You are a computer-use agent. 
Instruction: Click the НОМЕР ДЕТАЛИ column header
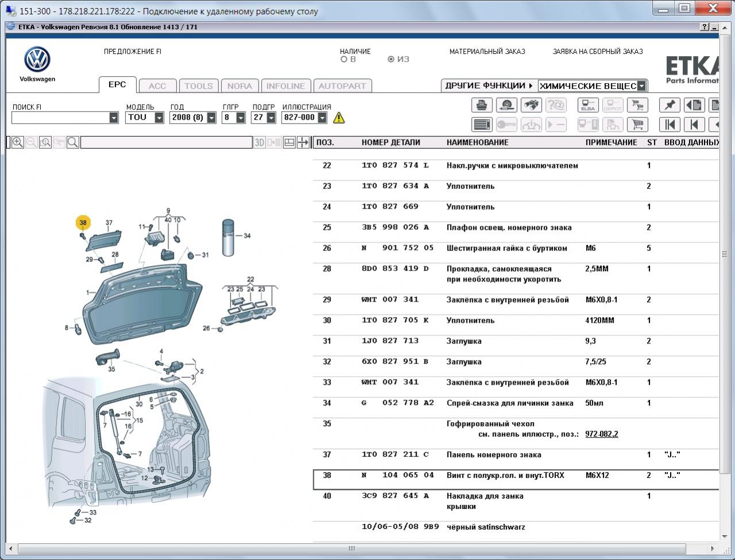[391, 142]
